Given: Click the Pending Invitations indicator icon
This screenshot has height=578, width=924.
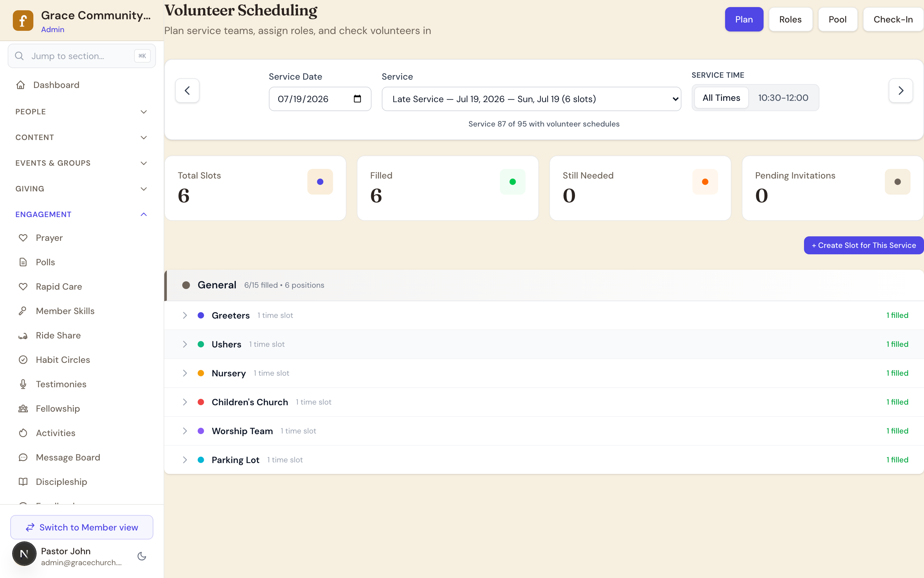Looking at the screenshot, I should pos(897,182).
